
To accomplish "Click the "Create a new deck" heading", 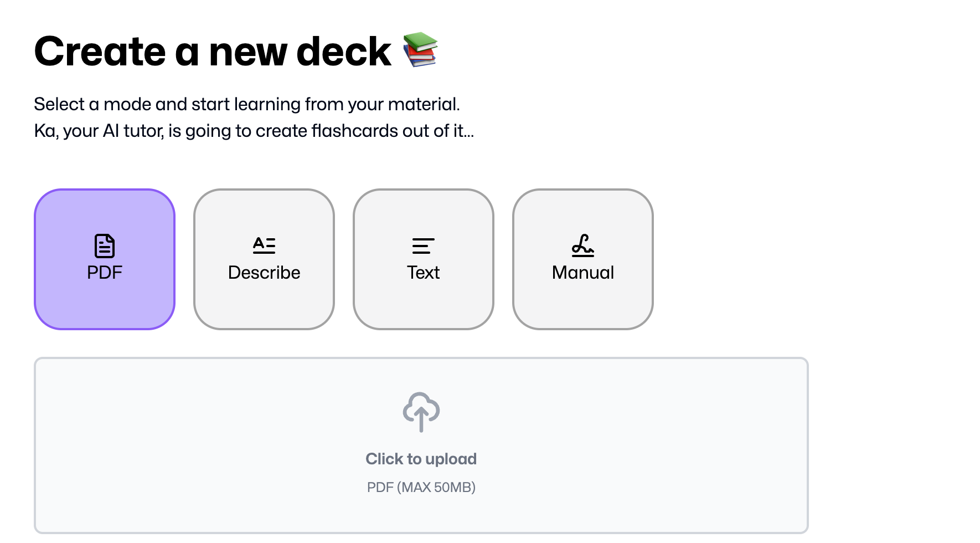I will [x=213, y=52].
